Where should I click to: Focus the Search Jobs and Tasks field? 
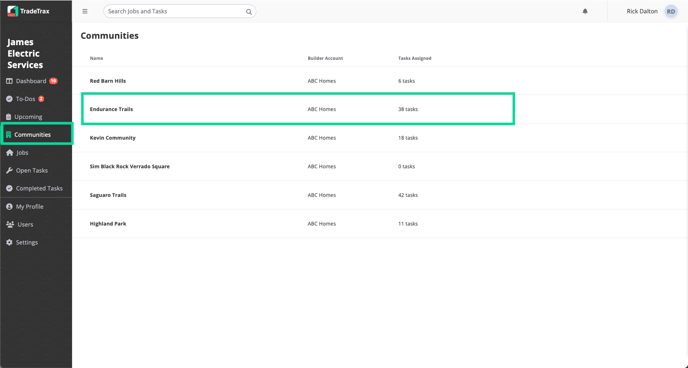(180, 11)
